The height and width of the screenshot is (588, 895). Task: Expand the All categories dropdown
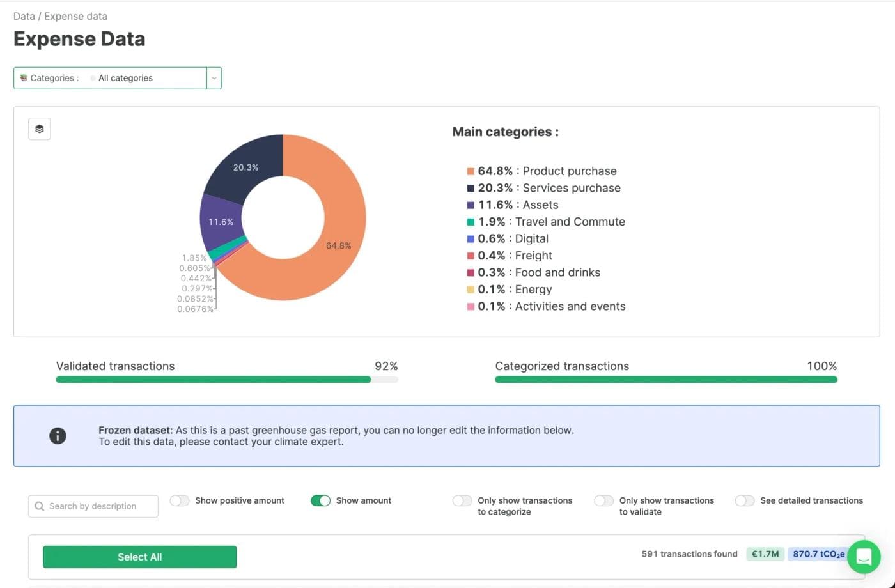[x=215, y=77]
